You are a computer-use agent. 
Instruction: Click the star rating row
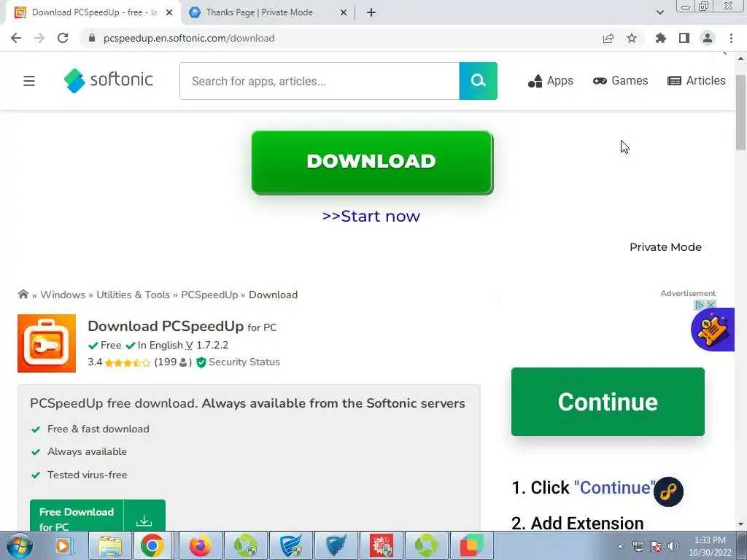coord(128,362)
